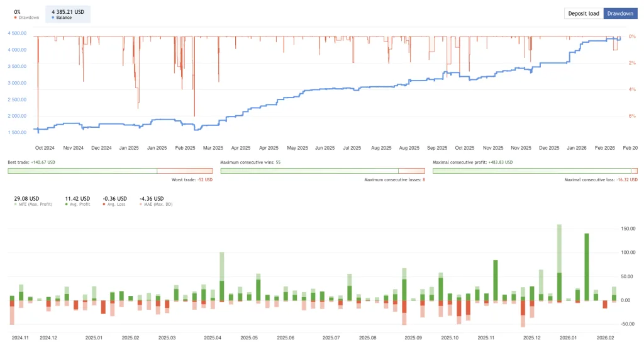Toggle the Balance series legend
This screenshot has height=345, width=644.
(68, 15)
